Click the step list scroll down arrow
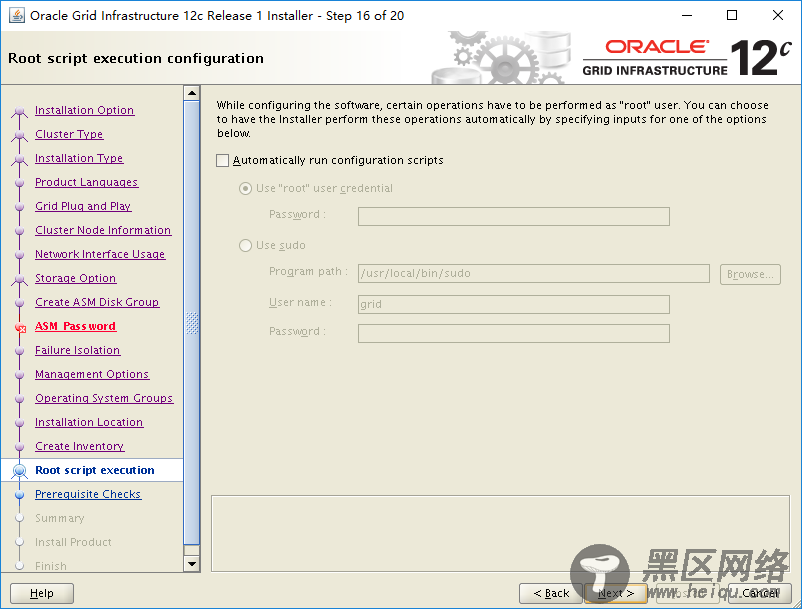Screen dimensions: 802x609 click(x=192, y=564)
